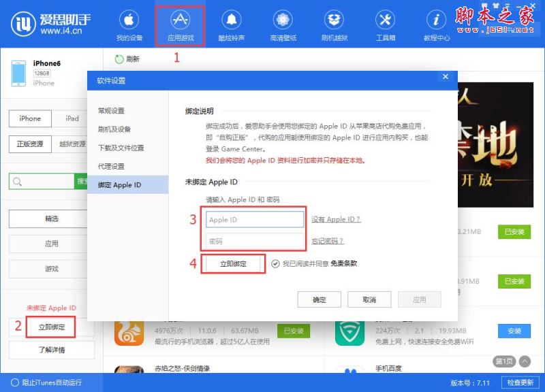The width and height of the screenshot is (545, 392).
Task: Click the green 刷新 refresh icon
Action: 120,59
